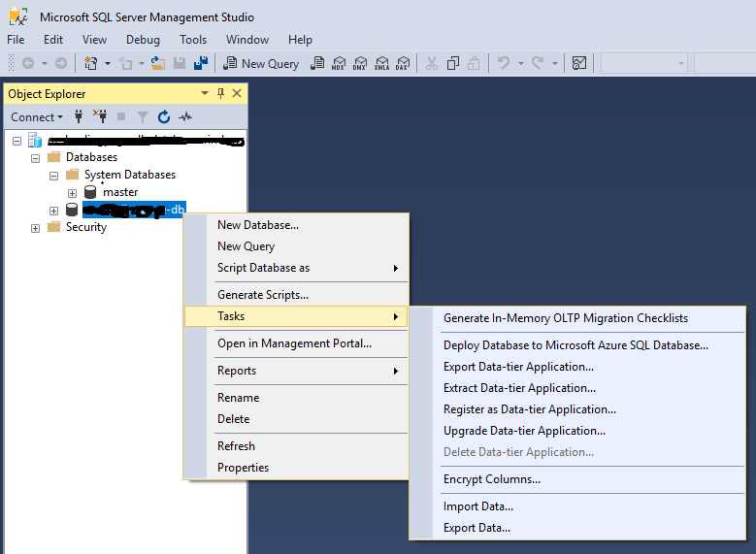Open New Project dropdown arrow

pyautogui.click(x=108, y=63)
